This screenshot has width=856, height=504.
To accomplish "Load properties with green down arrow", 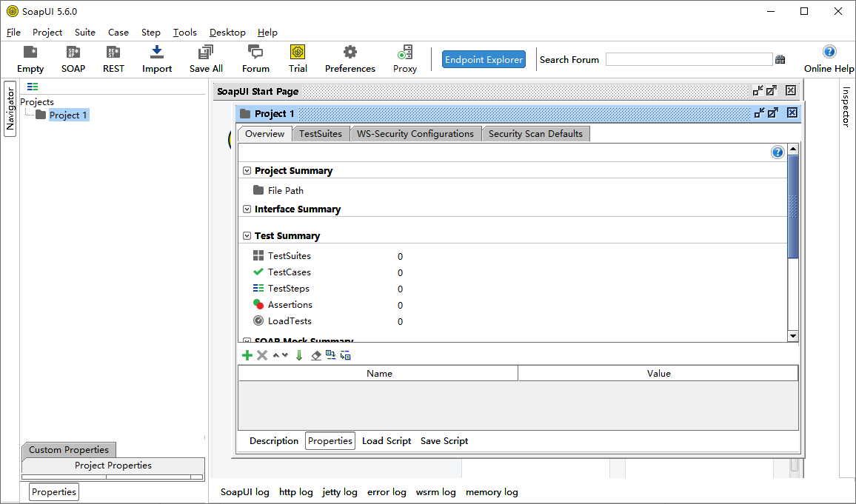I will point(299,356).
